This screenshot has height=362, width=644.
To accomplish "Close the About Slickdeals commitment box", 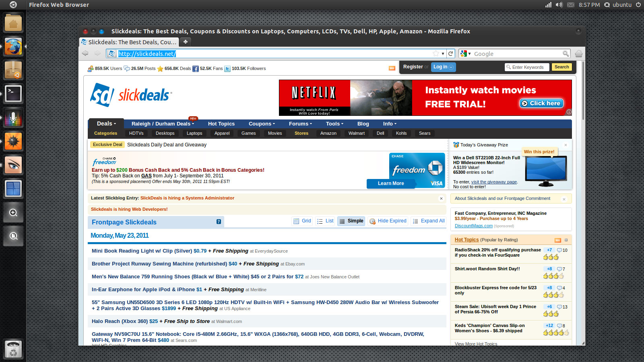I will coord(564,199).
